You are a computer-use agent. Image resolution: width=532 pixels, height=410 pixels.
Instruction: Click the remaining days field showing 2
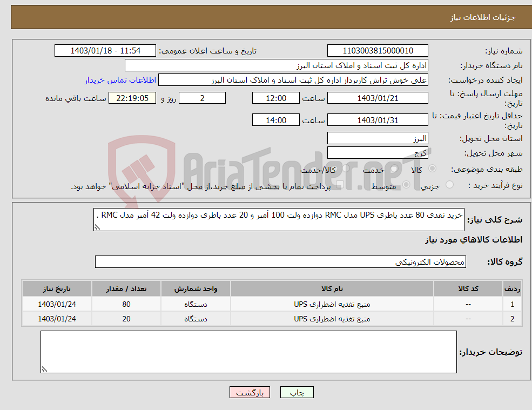(x=202, y=98)
